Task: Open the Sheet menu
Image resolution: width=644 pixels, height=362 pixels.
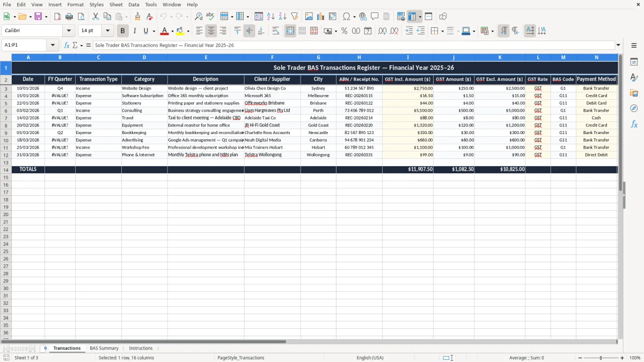Action: pyautogui.click(x=116, y=4)
